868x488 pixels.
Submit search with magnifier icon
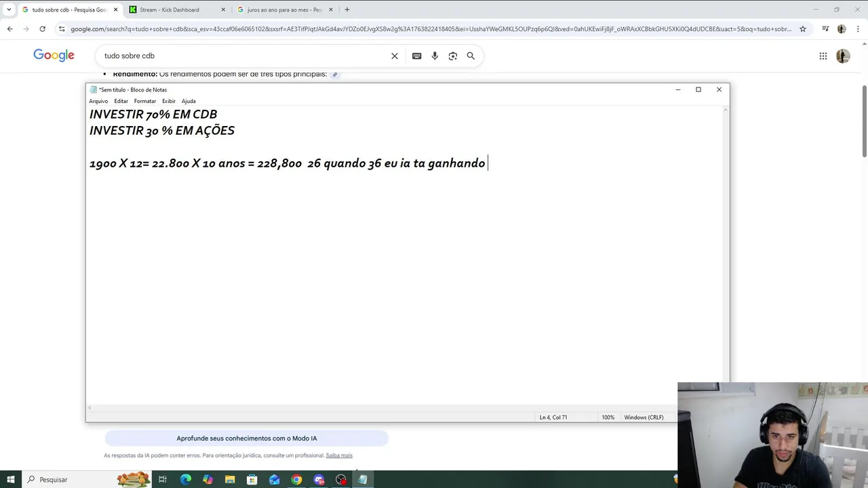click(x=471, y=56)
